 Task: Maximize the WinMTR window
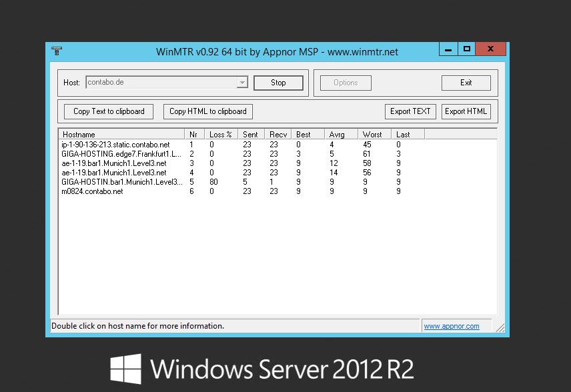467,49
